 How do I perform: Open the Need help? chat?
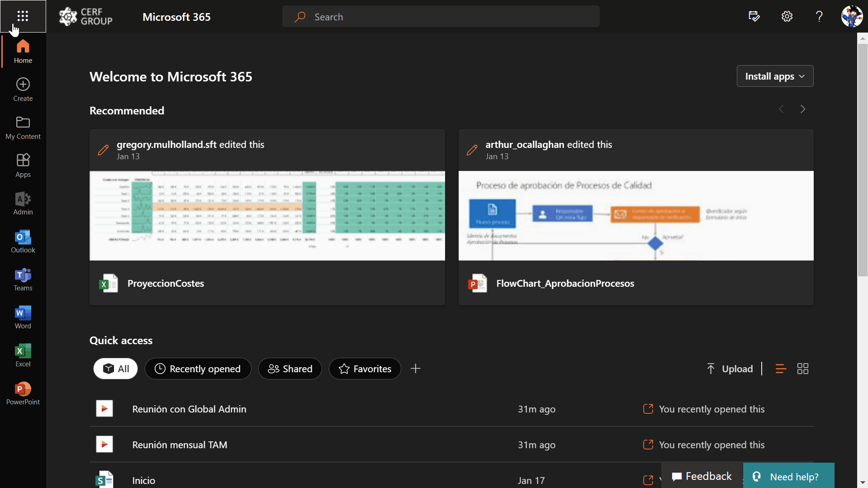tap(789, 476)
